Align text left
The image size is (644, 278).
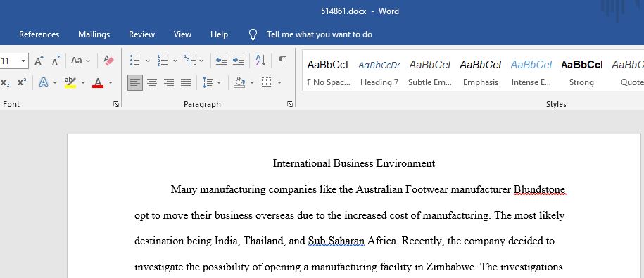pyautogui.click(x=134, y=82)
